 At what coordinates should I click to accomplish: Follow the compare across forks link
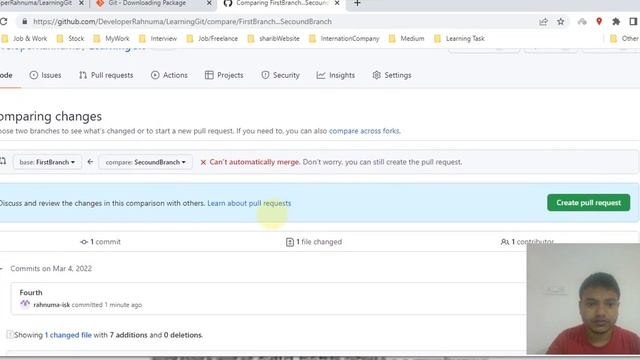point(364,131)
